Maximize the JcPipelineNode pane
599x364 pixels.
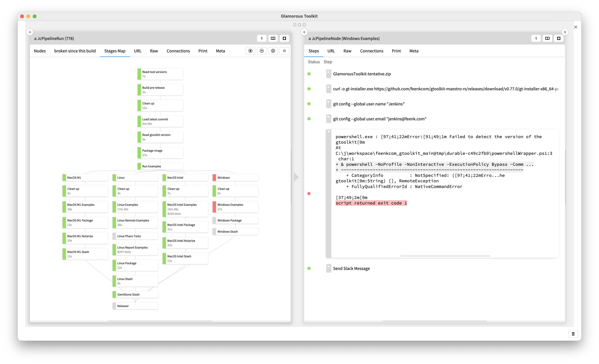(x=558, y=38)
